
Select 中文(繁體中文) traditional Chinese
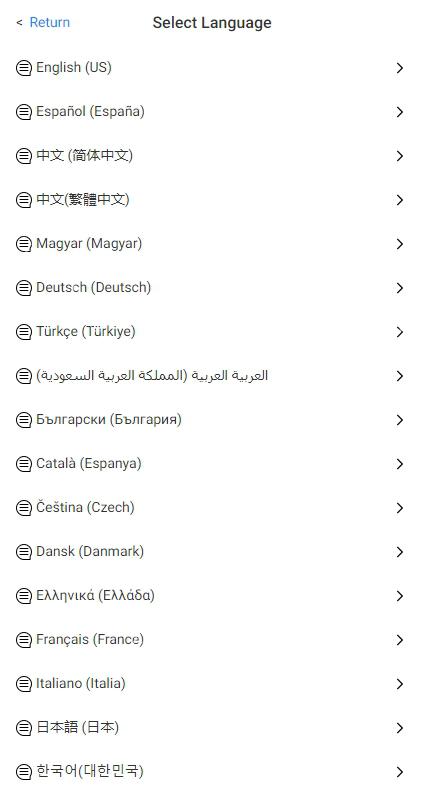(212, 199)
